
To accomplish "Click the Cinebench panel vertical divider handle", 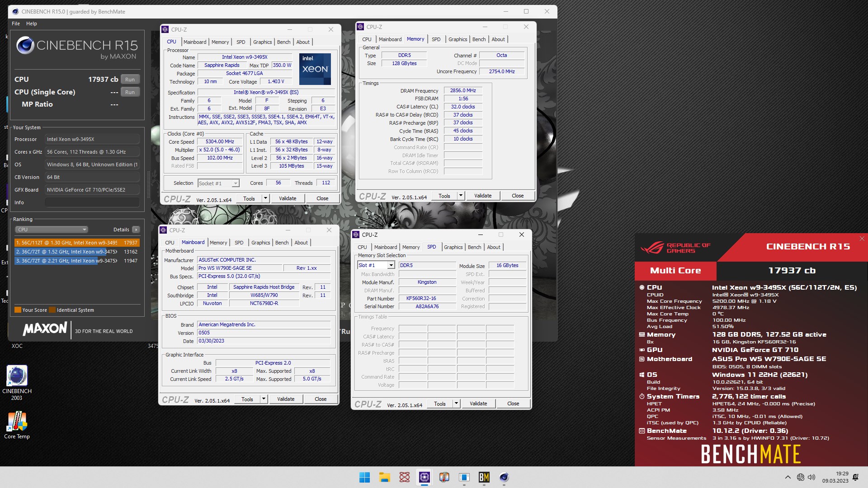I will tap(148, 184).
